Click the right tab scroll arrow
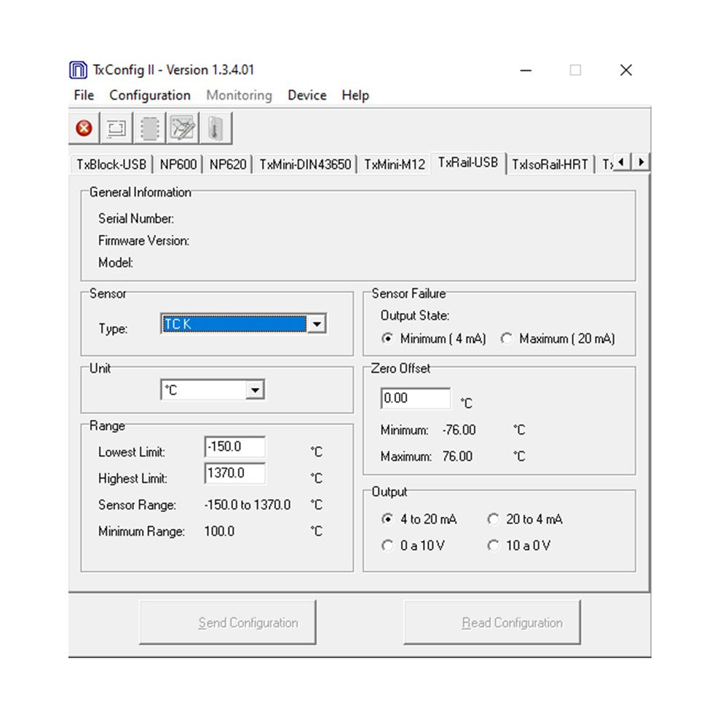Image resolution: width=728 pixels, height=728 pixels. (640, 162)
